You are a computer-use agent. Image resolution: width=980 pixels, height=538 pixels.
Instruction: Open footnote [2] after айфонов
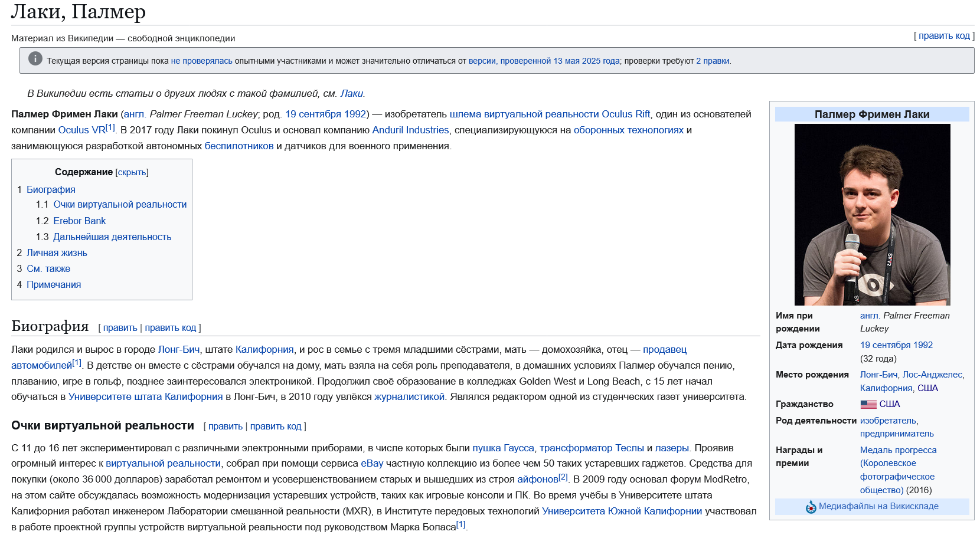[563, 477]
